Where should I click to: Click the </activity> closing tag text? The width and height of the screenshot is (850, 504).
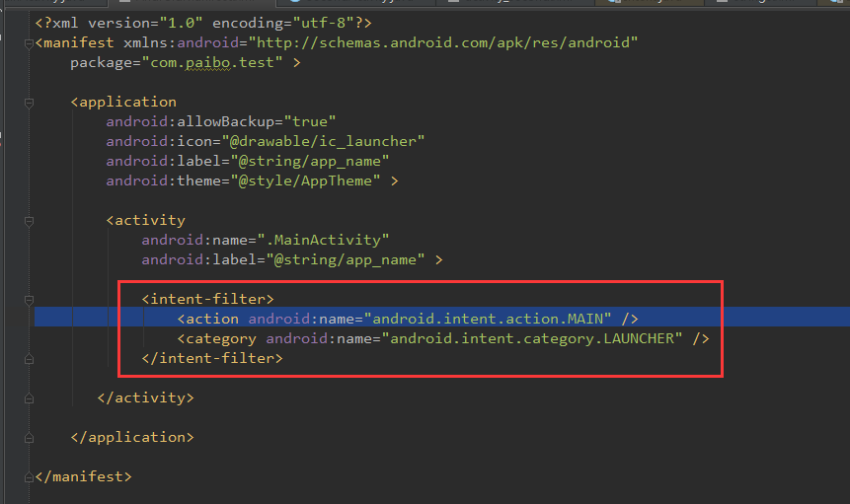point(145,397)
